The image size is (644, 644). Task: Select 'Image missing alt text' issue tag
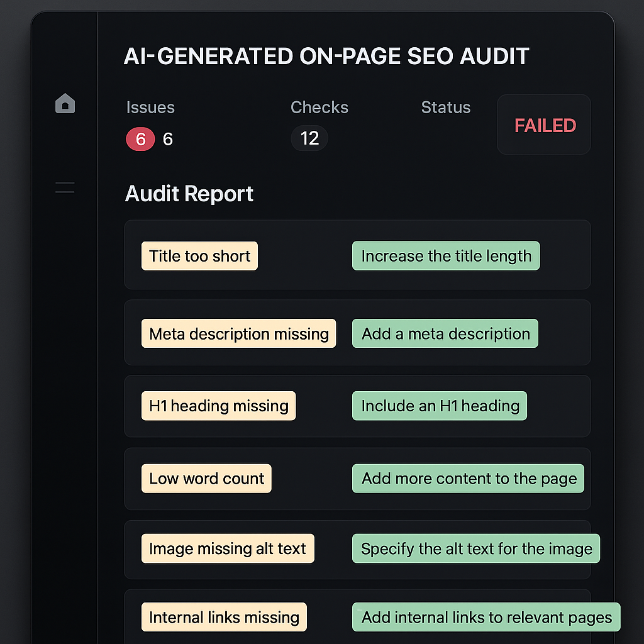click(227, 548)
